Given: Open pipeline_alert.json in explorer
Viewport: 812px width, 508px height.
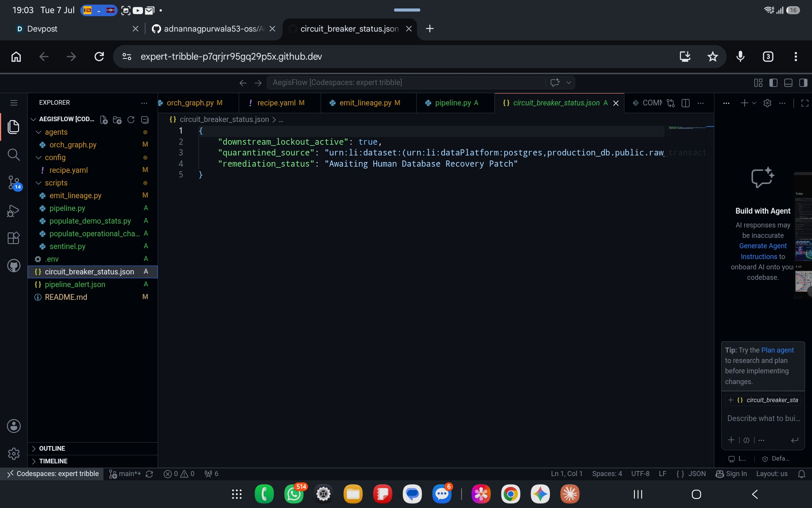Looking at the screenshot, I should click(92, 284).
